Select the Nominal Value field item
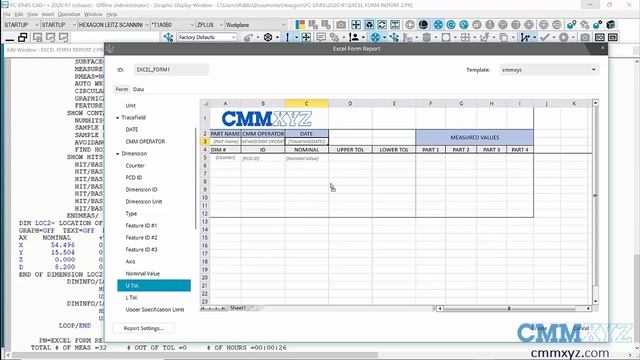The height and width of the screenshot is (360, 640). 142,273
